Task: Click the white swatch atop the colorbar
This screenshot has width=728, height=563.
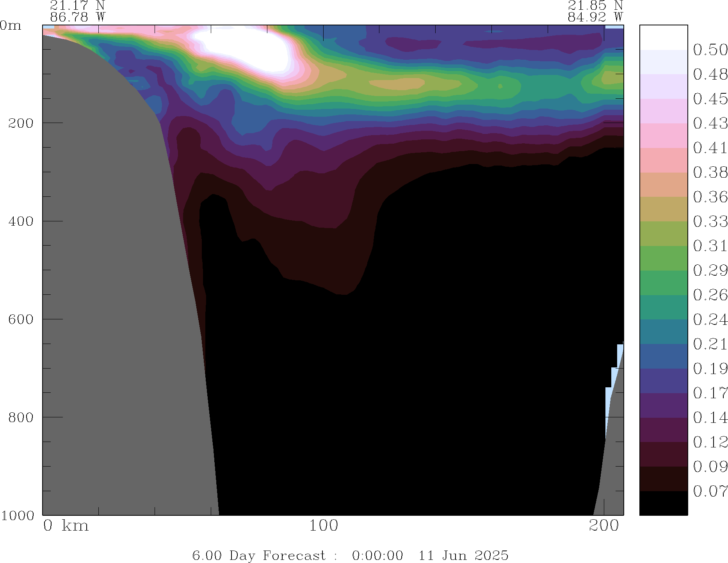Action: [663, 37]
